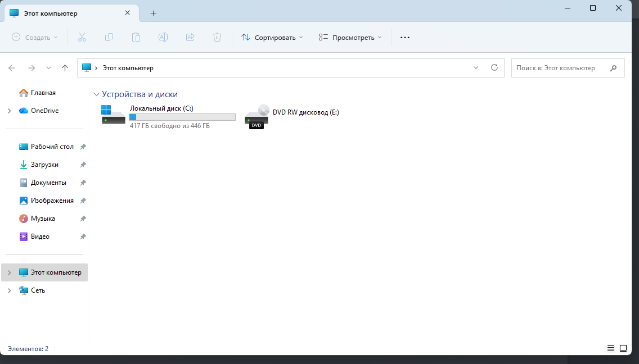Click the Элементов: 2 status text
The height and width of the screenshot is (364, 639).
click(28, 348)
